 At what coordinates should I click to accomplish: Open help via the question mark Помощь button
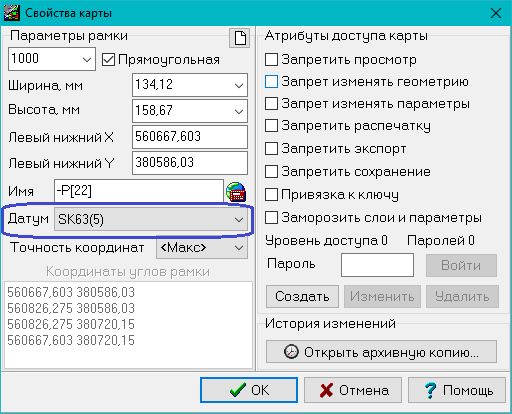pyautogui.click(x=457, y=390)
